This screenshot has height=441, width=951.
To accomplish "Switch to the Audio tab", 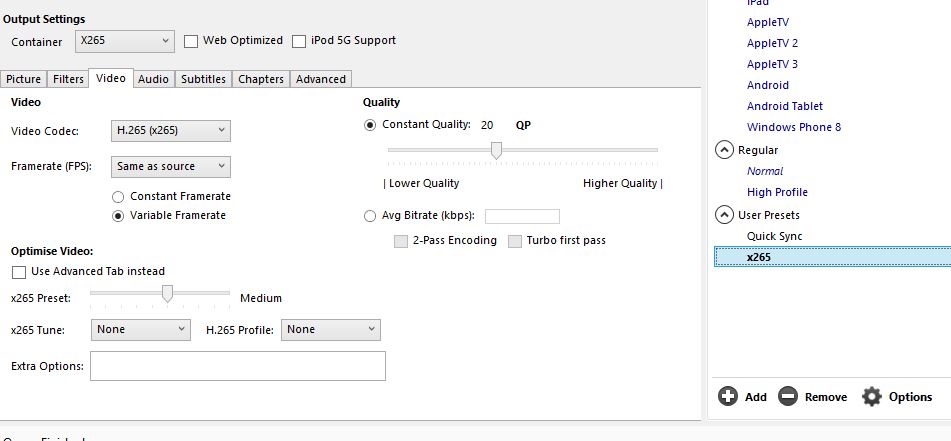I will [x=153, y=79].
